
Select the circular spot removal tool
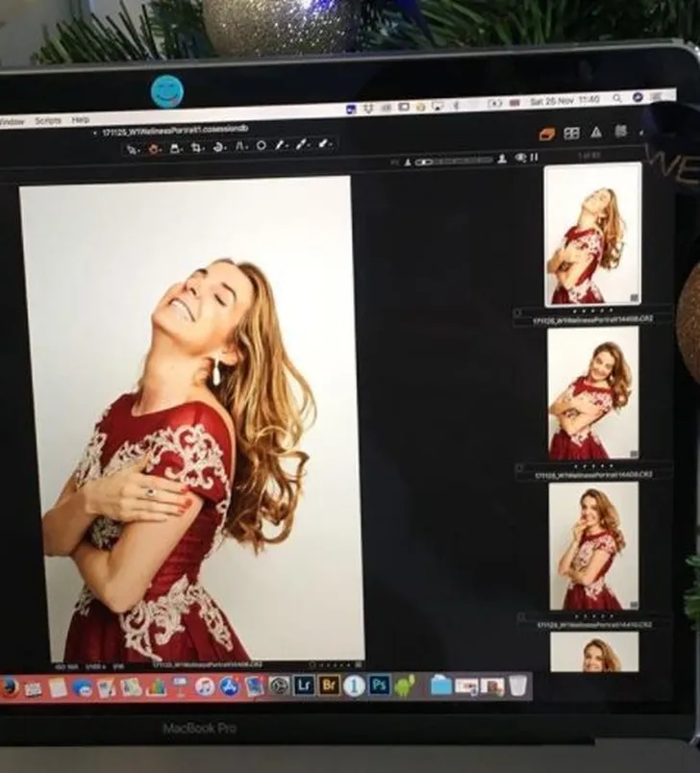[261, 146]
